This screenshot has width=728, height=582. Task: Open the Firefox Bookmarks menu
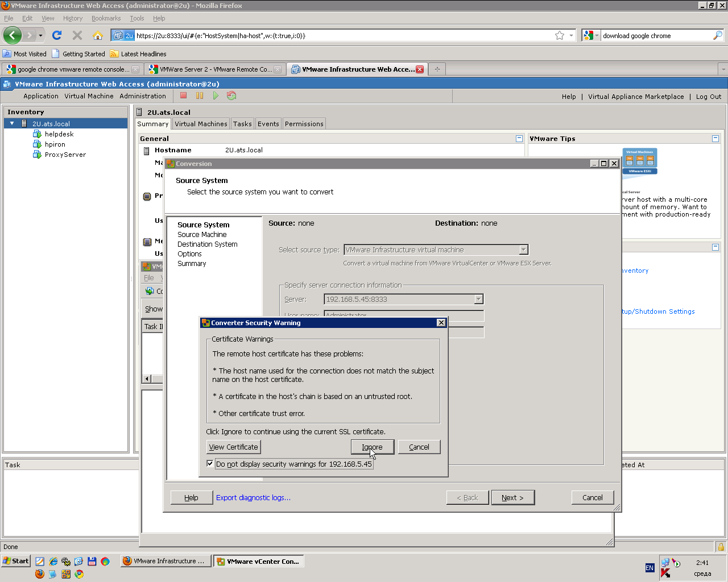coord(106,18)
